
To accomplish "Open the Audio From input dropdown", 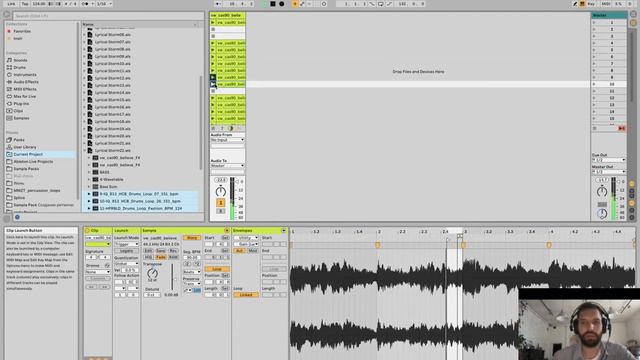I will point(227,140).
